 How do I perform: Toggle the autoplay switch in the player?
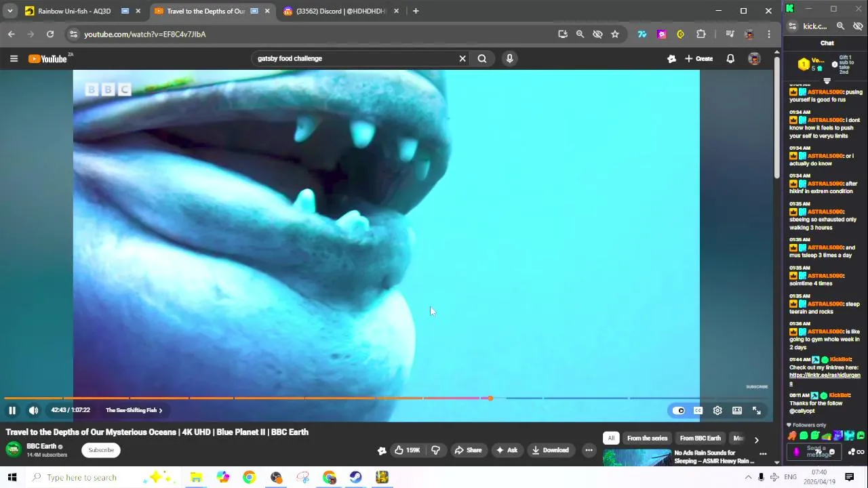click(678, 410)
